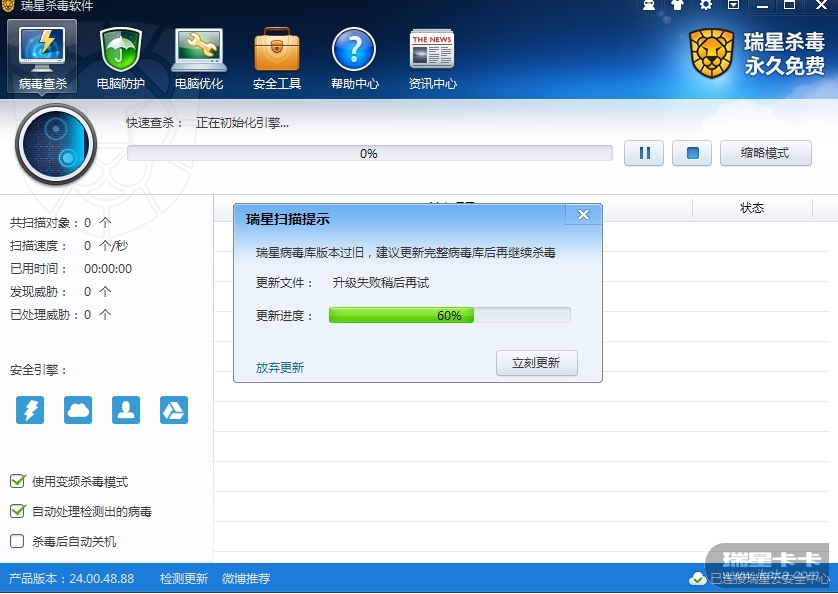Maximize the Rising antivirus window
Viewport: 838px width, 594px height.
point(789,5)
